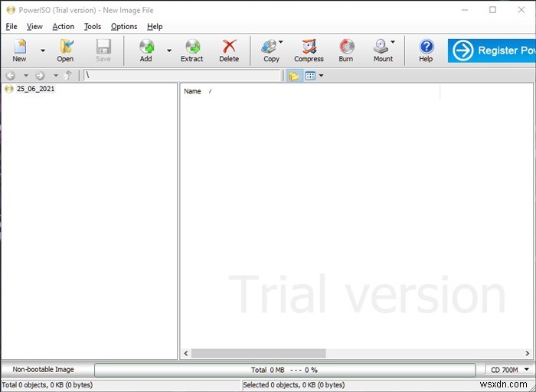Select the 25_06_2021 tree item
Screen dimensions: 536x392
(x=35, y=89)
